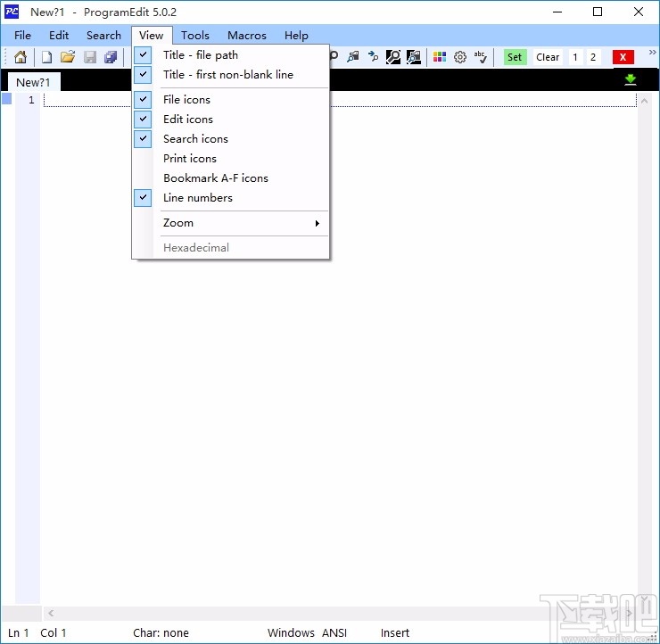Click the magnifier with document icon

point(414,57)
